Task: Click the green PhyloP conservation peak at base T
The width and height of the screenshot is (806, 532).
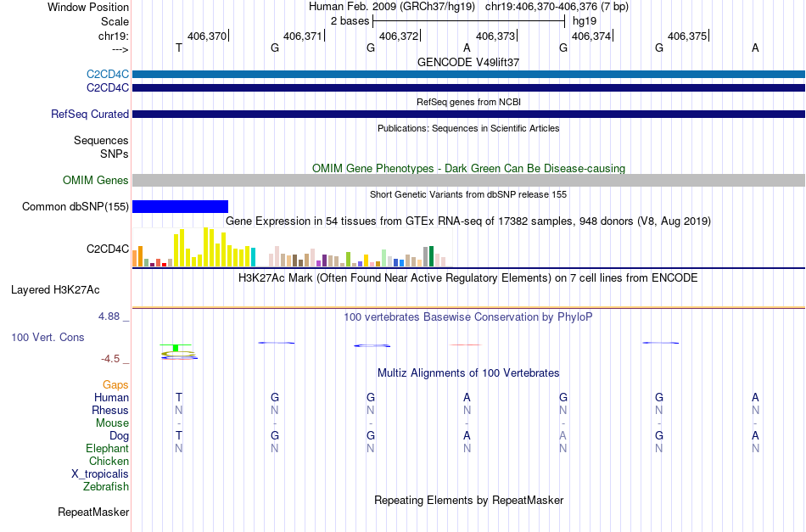Action: (x=176, y=348)
